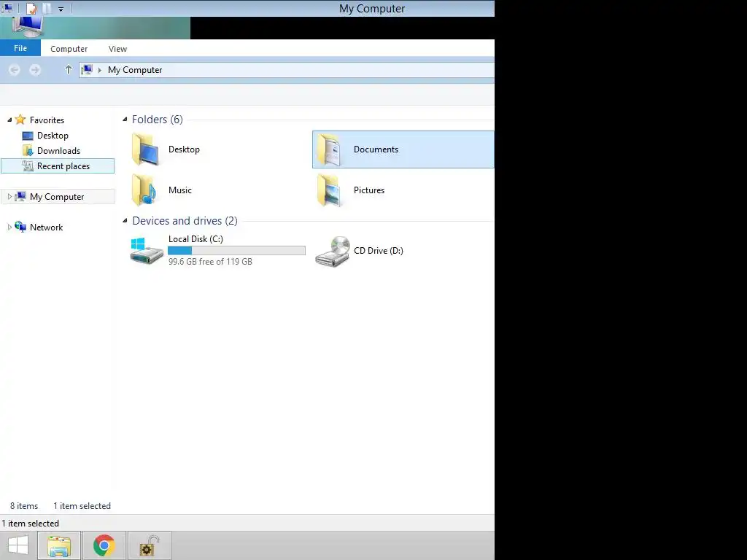Collapse the Folders (6) group
The width and height of the screenshot is (747, 560).
tap(125, 119)
